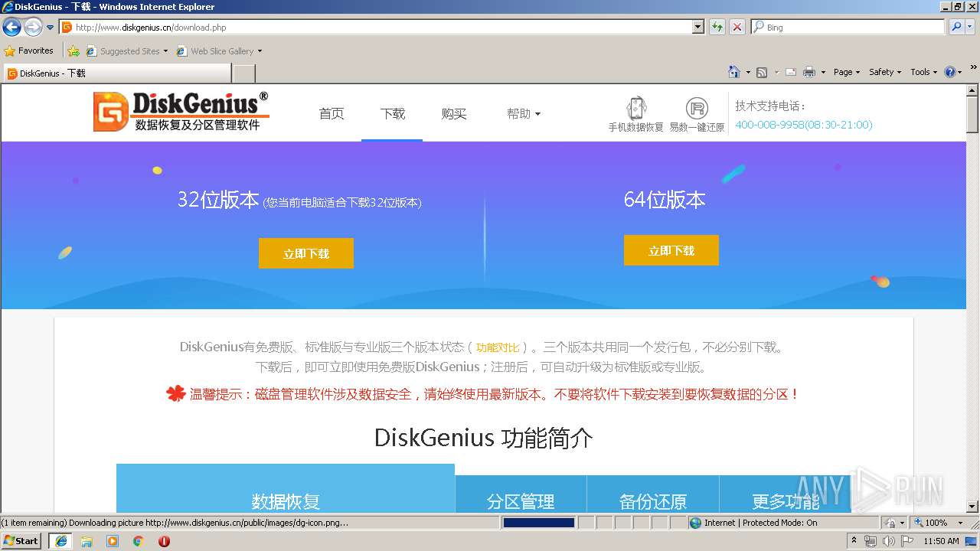Click the network tray icon
This screenshot has height=551, width=980.
[871, 541]
